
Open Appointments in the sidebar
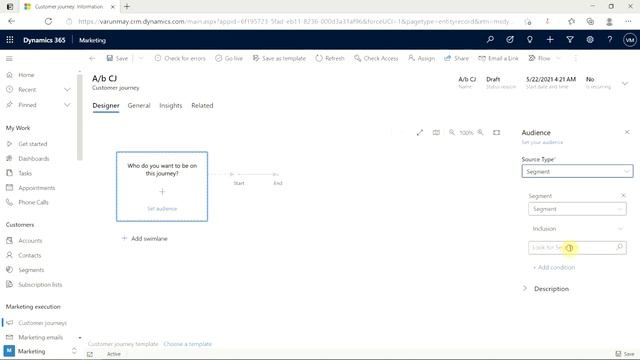(x=36, y=188)
